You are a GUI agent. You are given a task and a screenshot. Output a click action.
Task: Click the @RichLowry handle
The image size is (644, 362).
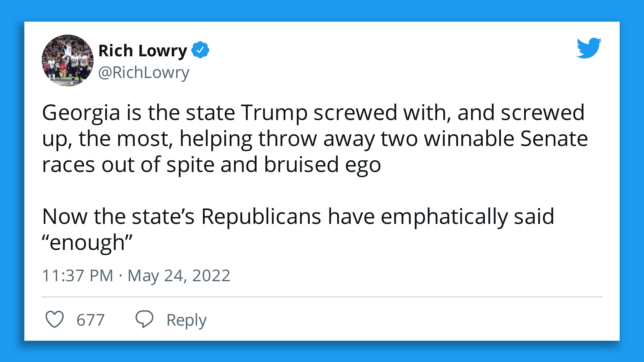pyautogui.click(x=144, y=73)
